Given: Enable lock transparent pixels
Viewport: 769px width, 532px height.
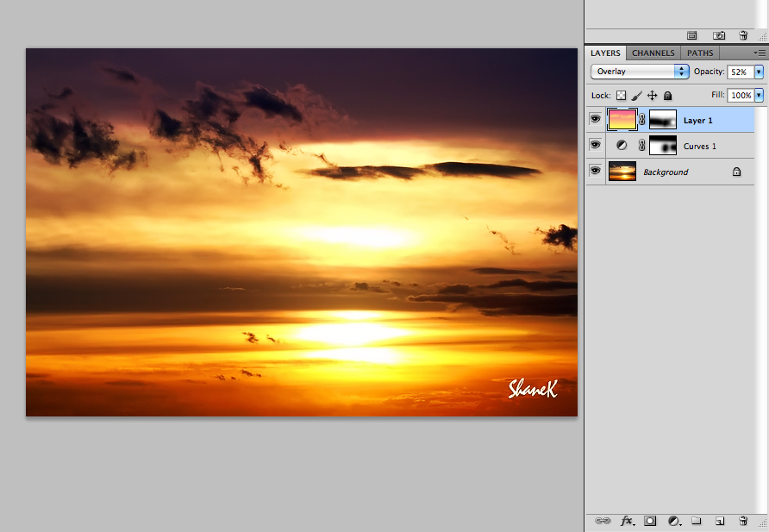Looking at the screenshot, I should pos(622,95).
